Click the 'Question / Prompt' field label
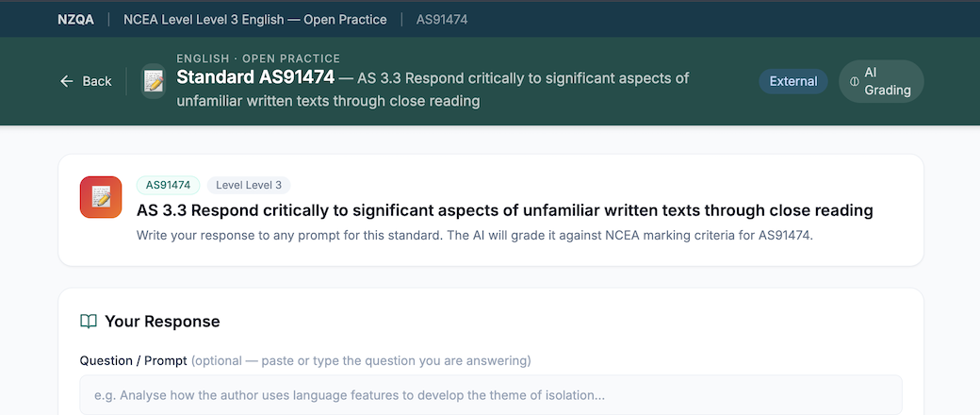This screenshot has width=980, height=415. pos(134,360)
